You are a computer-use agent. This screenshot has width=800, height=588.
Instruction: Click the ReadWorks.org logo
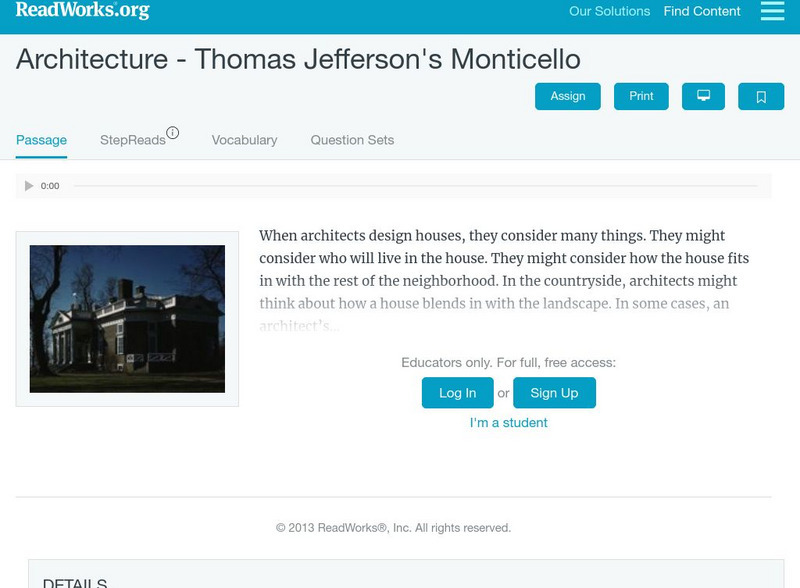tap(82, 11)
